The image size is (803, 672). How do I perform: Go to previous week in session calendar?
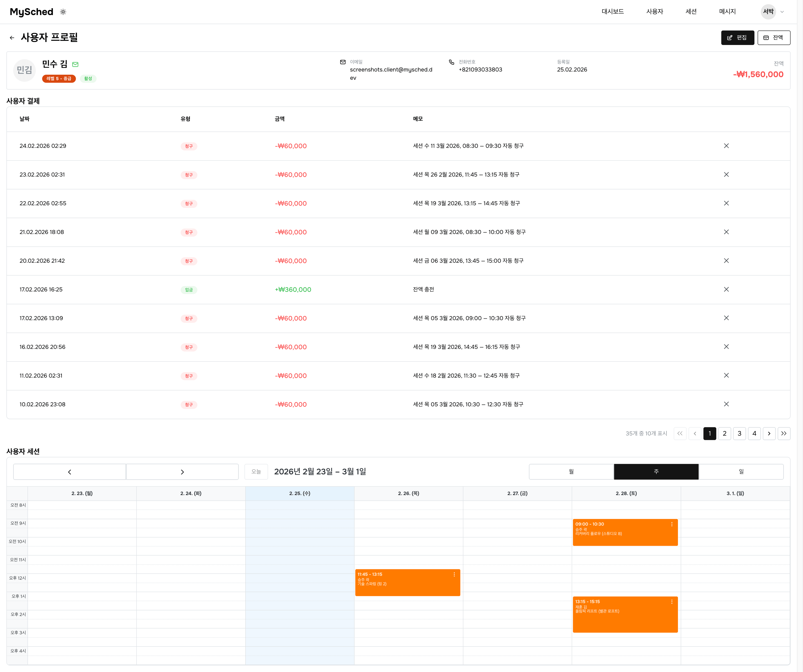coord(70,472)
